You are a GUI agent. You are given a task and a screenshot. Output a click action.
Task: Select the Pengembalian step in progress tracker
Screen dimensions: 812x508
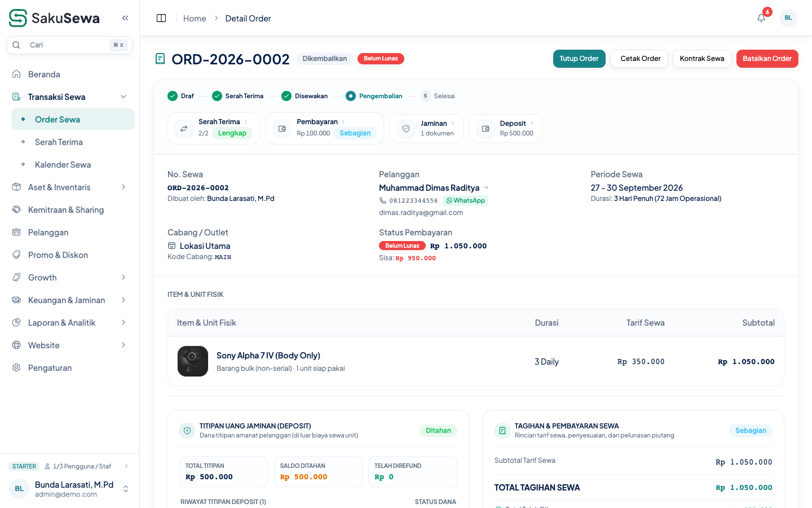point(374,96)
